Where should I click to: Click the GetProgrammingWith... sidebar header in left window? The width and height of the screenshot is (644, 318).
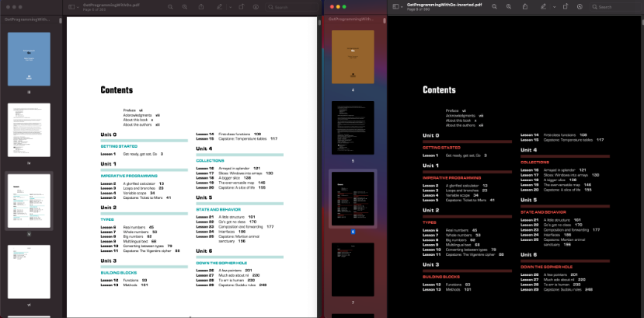[x=26, y=19]
